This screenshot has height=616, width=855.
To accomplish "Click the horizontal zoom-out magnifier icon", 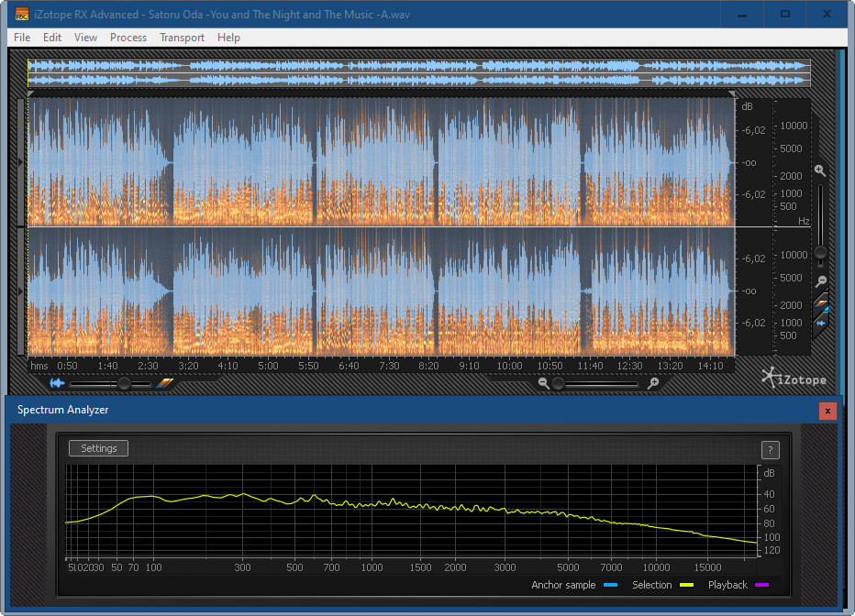I will [x=544, y=384].
